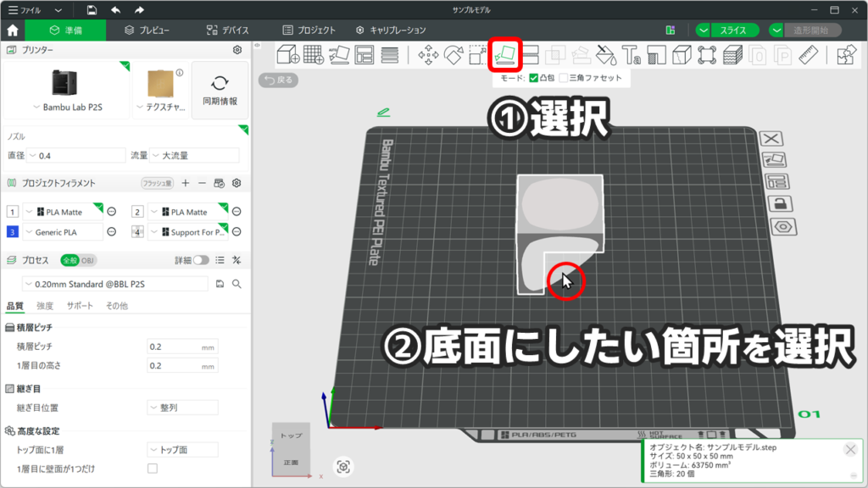Switch to the プレビュー tab
868x488 pixels.
[147, 30]
